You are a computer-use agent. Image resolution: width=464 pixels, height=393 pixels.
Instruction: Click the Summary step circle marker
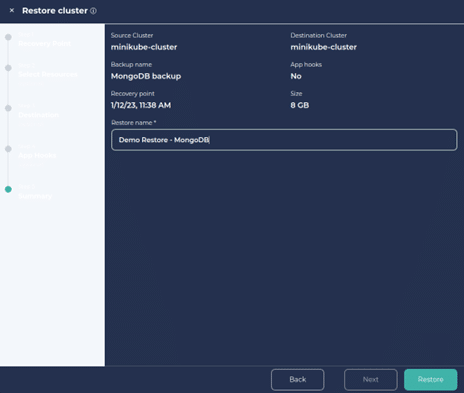(x=8, y=189)
